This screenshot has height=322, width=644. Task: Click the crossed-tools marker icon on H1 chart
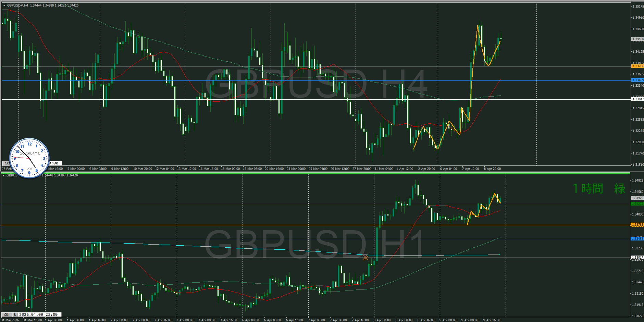[x=366, y=258]
